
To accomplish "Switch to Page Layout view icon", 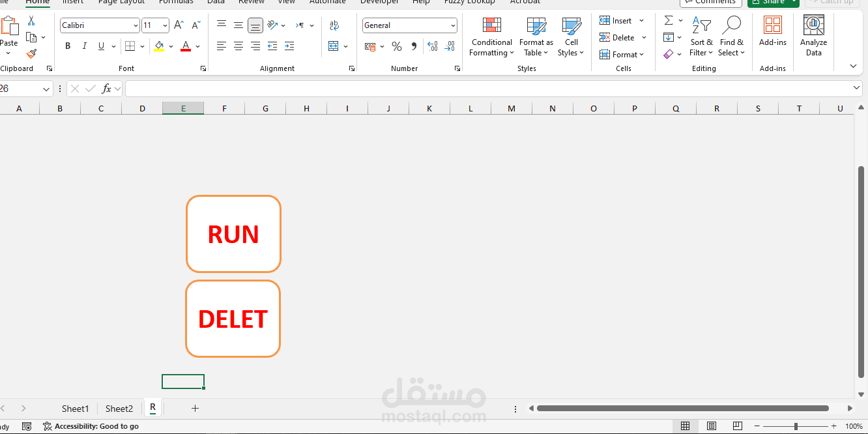I will (x=712, y=426).
